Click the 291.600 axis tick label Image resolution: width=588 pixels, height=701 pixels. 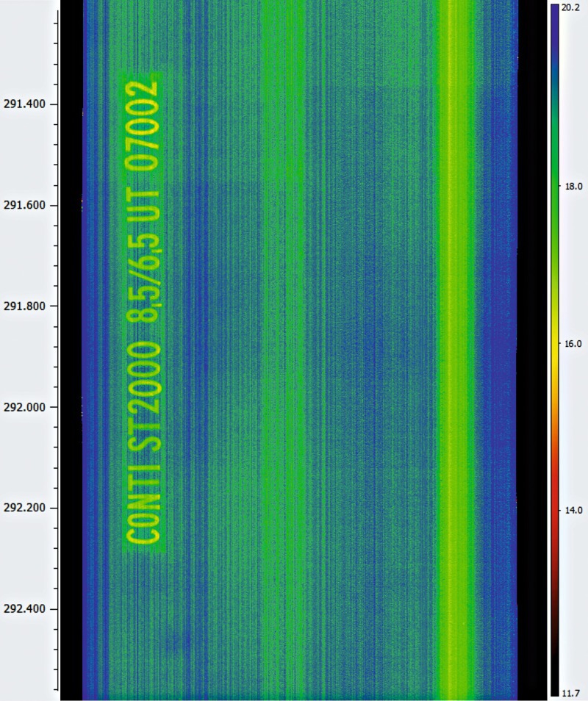[x=25, y=205]
